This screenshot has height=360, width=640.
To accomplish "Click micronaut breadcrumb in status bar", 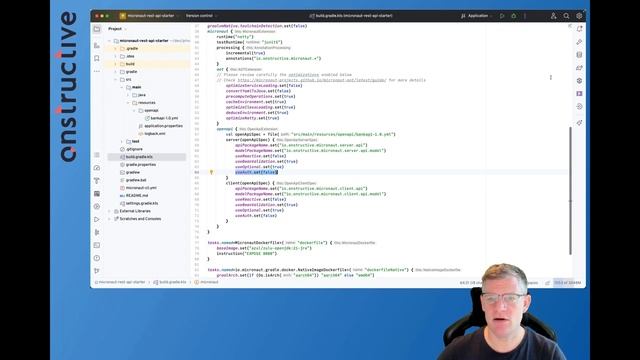I will pos(206,282).
